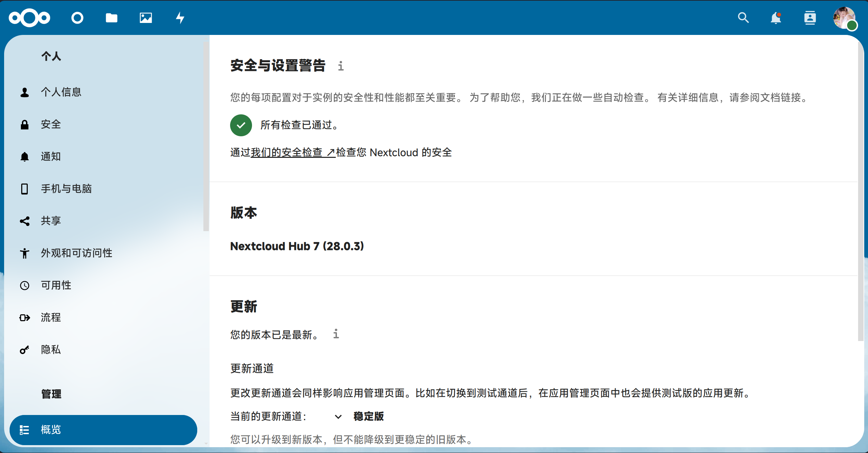Click the 更新 section heading
Viewport: 868px width, 453px height.
243,306
